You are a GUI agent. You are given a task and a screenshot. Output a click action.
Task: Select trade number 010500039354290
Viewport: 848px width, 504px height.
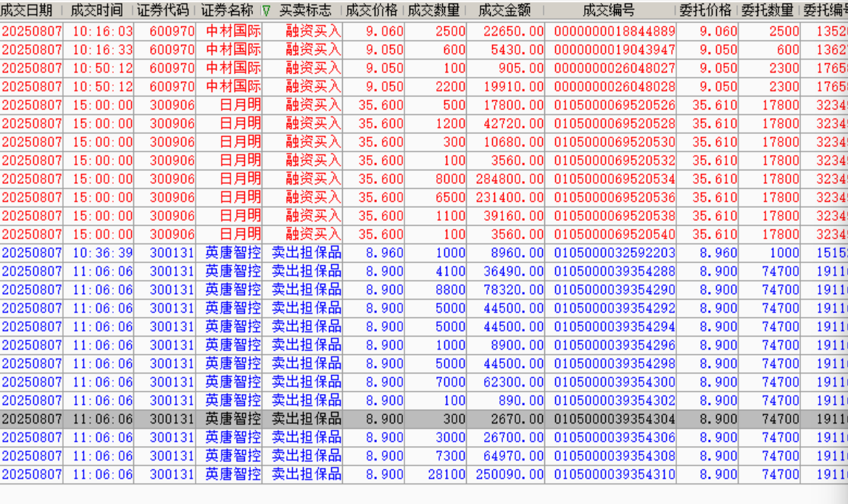[x=615, y=290]
